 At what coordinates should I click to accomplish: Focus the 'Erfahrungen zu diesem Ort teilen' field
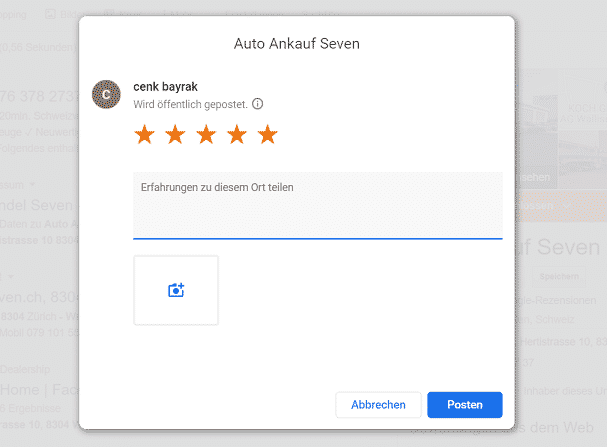click(318, 206)
